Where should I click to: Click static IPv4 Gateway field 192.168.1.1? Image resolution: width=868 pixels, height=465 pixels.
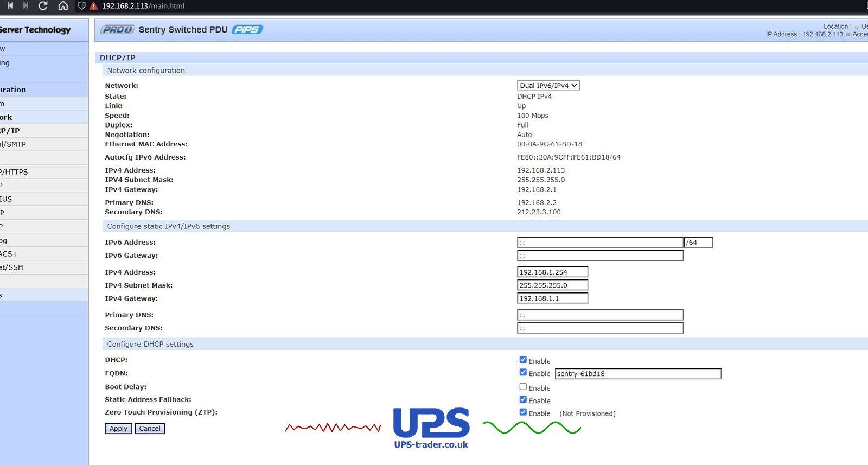coord(553,298)
